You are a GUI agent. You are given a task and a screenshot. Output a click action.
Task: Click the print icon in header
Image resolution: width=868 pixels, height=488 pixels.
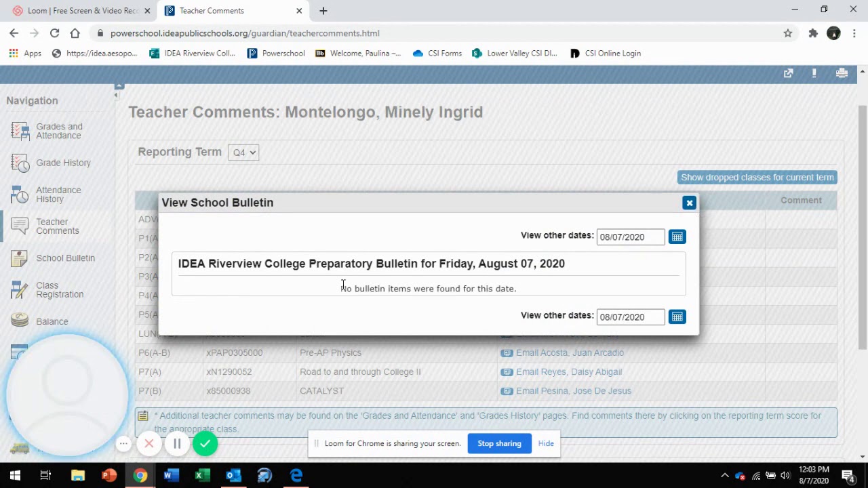pos(842,73)
